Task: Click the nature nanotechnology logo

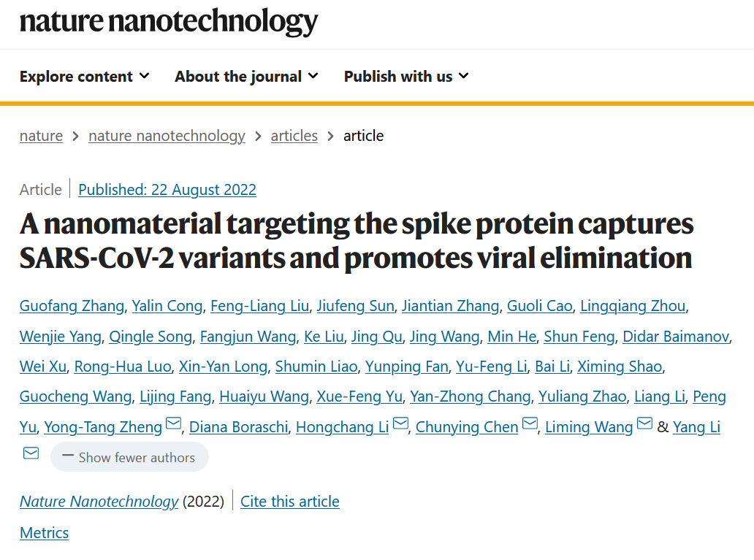Action: click(x=169, y=22)
